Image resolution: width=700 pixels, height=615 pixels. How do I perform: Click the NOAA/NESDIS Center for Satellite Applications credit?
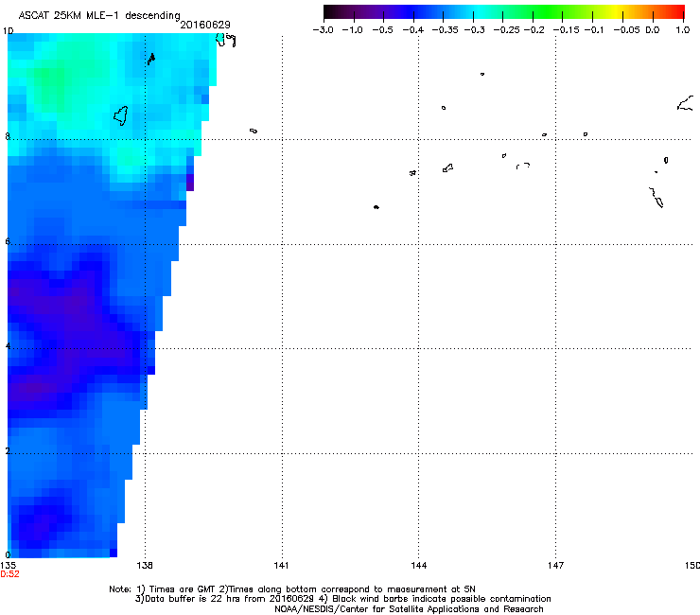pos(409,609)
